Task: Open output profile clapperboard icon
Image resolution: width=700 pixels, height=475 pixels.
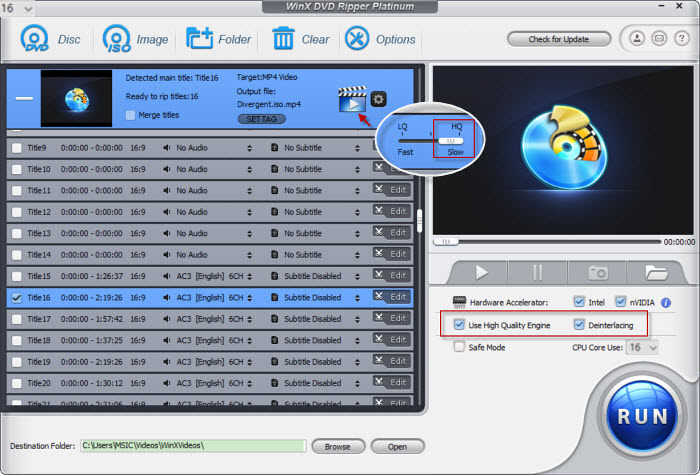Action: tap(353, 100)
